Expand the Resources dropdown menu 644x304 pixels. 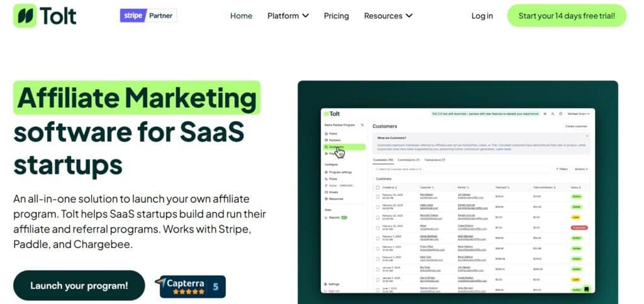point(388,16)
